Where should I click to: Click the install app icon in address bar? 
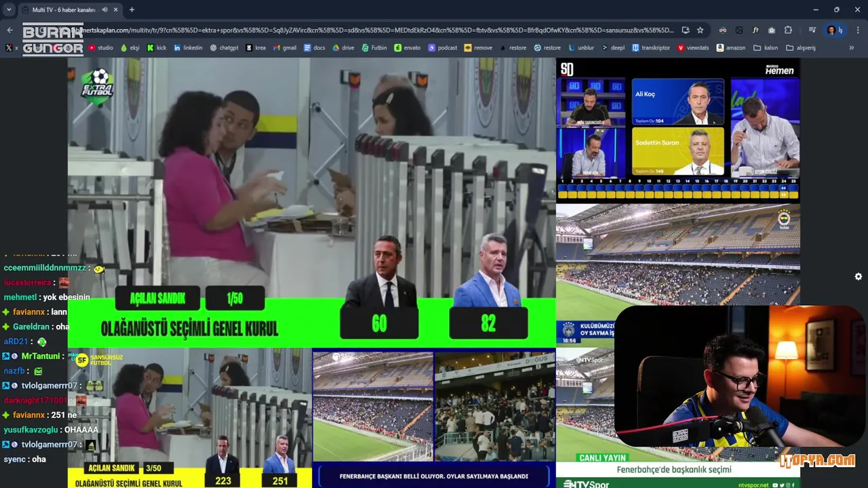click(686, 30)
